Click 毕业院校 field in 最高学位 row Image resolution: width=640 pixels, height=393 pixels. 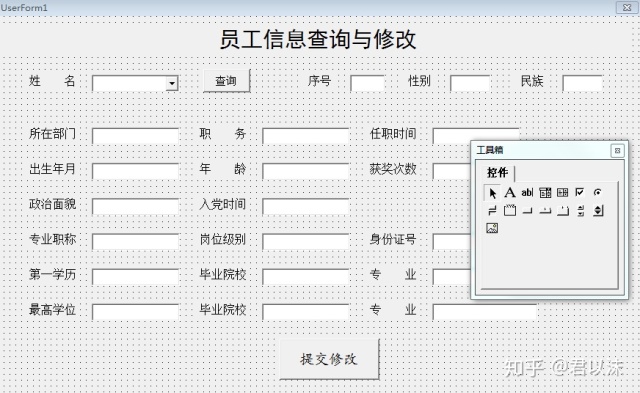click(305, 312)
